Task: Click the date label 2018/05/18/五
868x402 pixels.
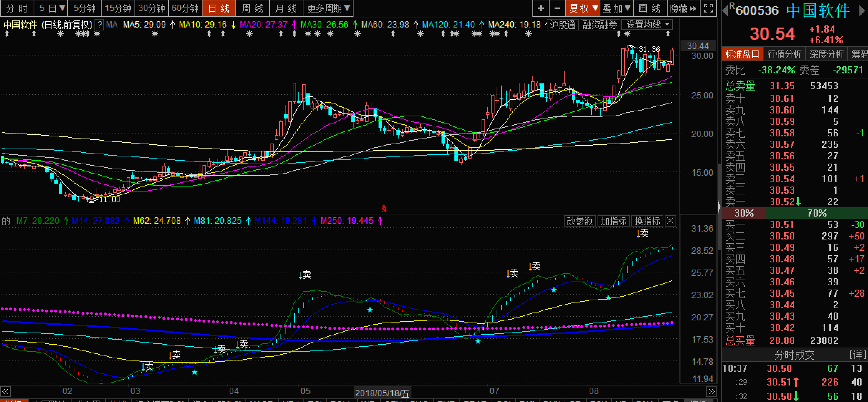Action: [x=382, y=393]
